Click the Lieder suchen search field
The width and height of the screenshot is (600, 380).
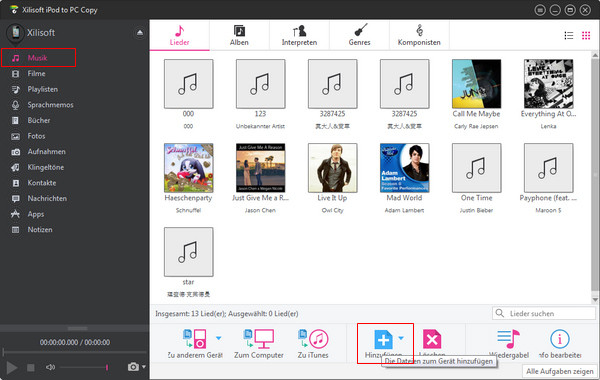coord(543,313)
